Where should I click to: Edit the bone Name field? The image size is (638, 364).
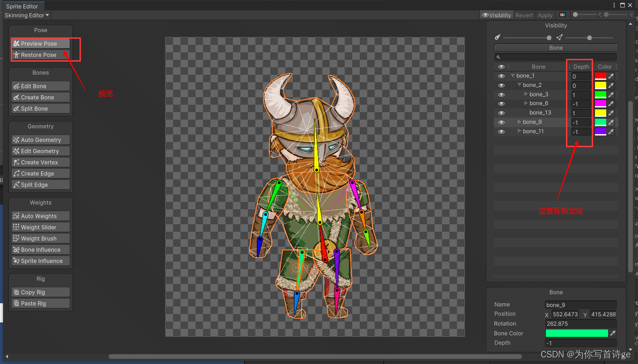pos(581,305)
